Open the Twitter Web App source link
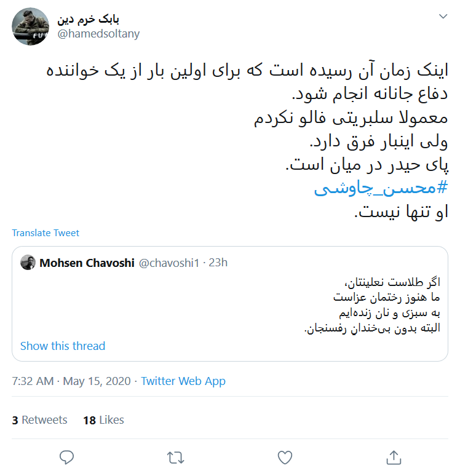 (183, 381)
